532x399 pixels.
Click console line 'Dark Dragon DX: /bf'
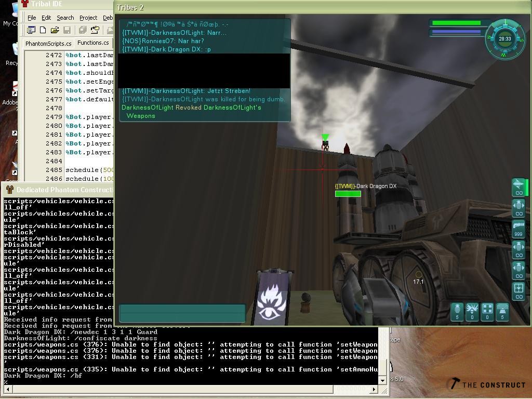[43, 376]
